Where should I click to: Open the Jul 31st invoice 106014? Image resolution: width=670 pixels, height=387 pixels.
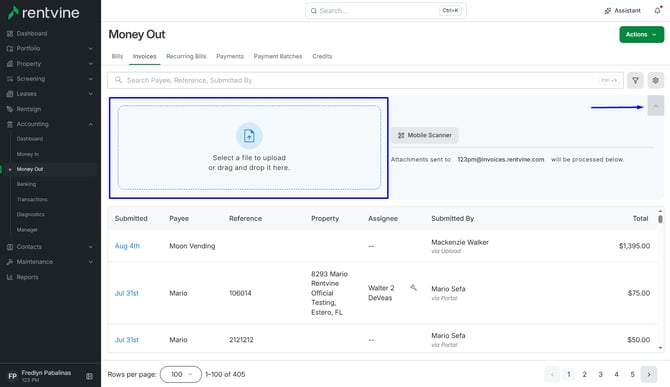126,293
